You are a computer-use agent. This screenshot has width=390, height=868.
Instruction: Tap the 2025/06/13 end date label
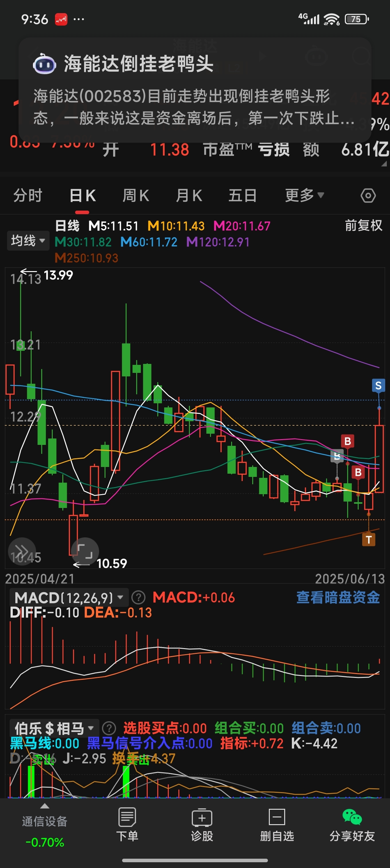350,579
